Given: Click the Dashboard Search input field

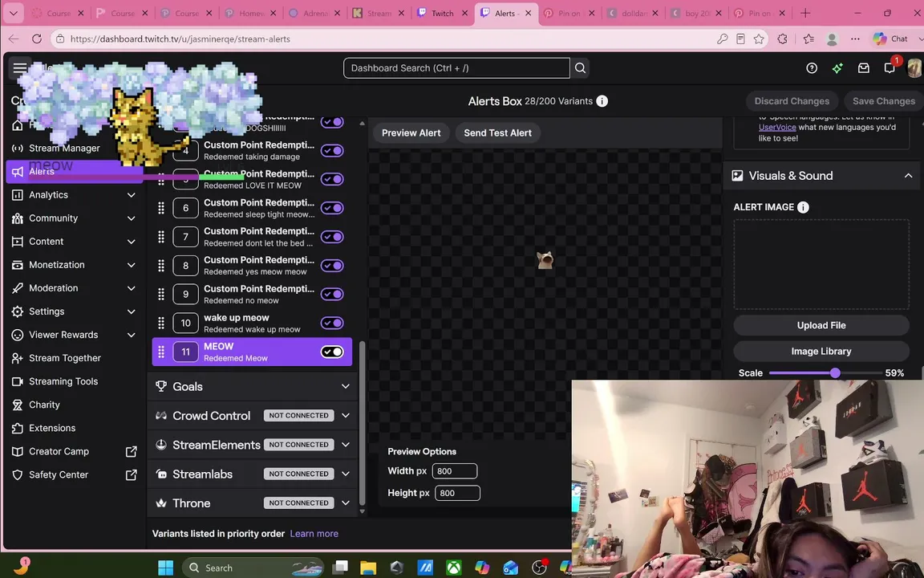Looking at the screenshot, I should coord(456,67).
